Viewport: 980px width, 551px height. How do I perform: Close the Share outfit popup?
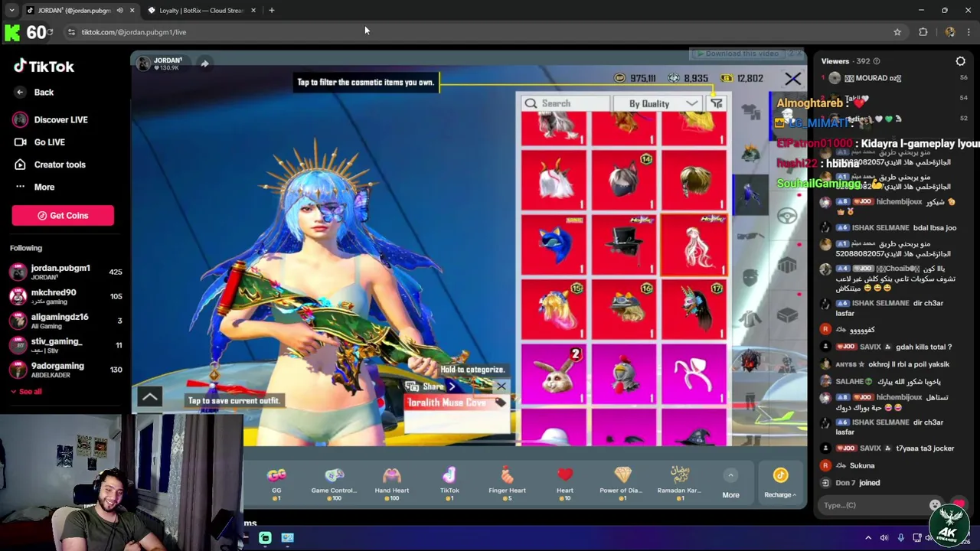(x=501, y=386)
